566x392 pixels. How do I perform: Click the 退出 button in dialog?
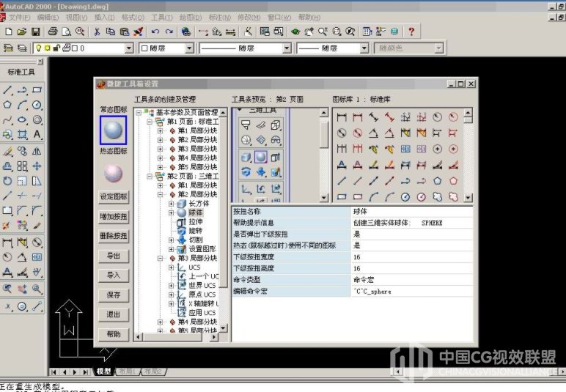[114, 314]
